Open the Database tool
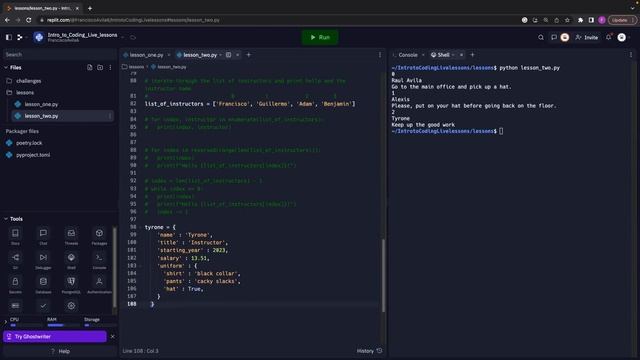This screenshot has width=640, height=360. coord(43,285)
